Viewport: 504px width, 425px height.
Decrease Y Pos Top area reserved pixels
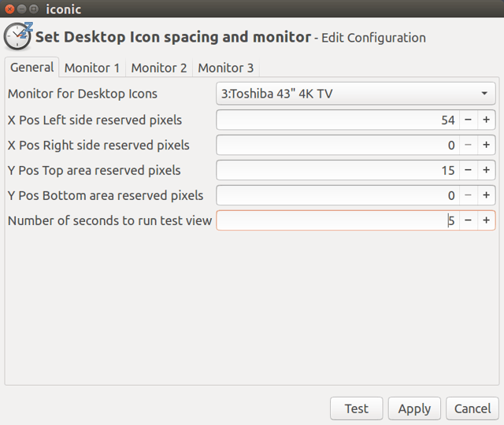pos(469,170)
